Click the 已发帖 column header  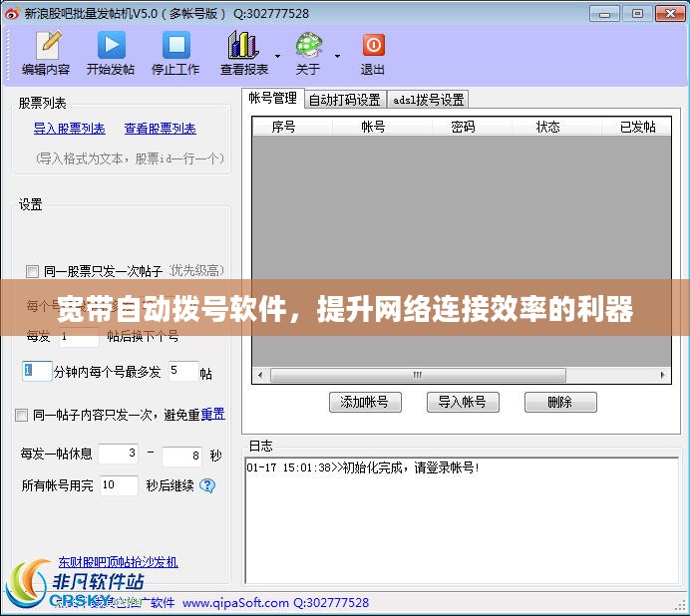pos(636,127)
